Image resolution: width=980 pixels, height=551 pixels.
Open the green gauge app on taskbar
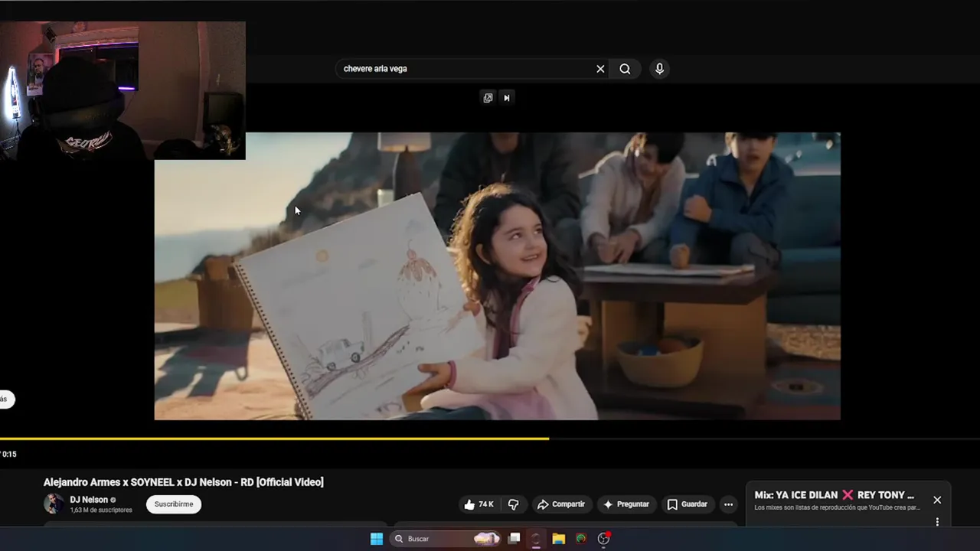[581, 539]
